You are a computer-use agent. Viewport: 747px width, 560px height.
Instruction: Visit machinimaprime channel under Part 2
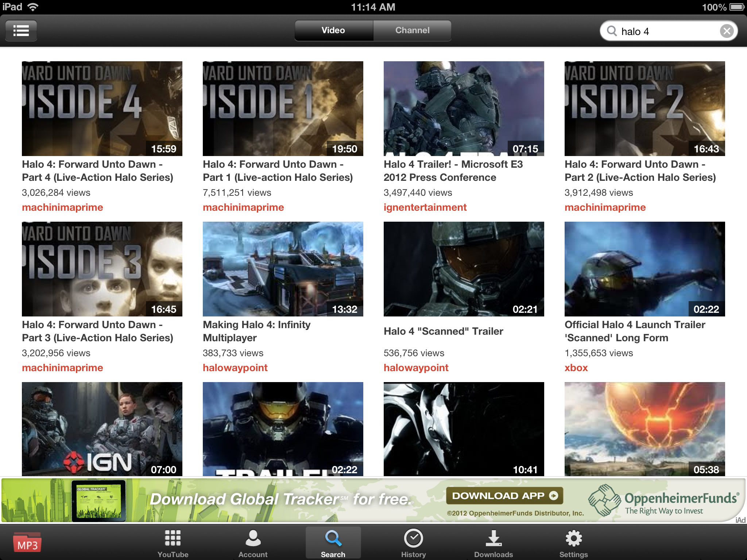[x=605, y=207]
